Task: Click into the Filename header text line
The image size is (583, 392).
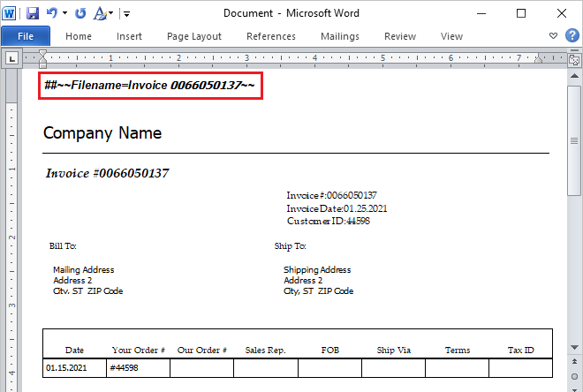Action: pos(149,85)
